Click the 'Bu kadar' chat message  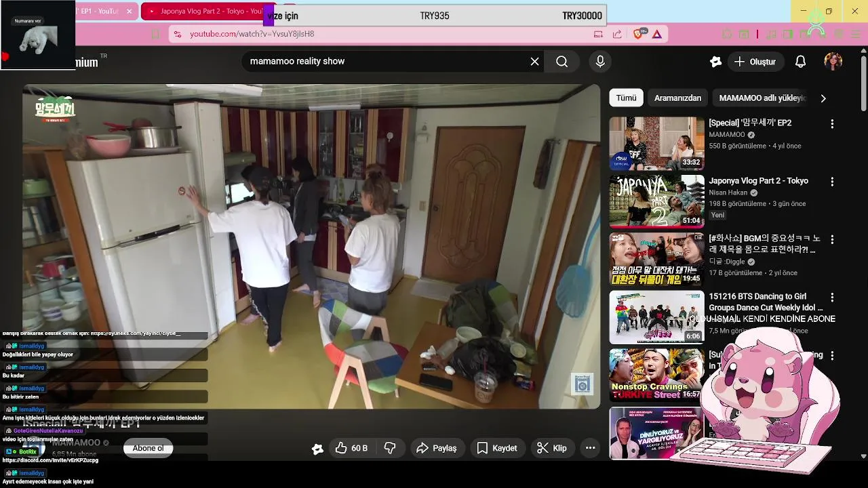(14, 375)
